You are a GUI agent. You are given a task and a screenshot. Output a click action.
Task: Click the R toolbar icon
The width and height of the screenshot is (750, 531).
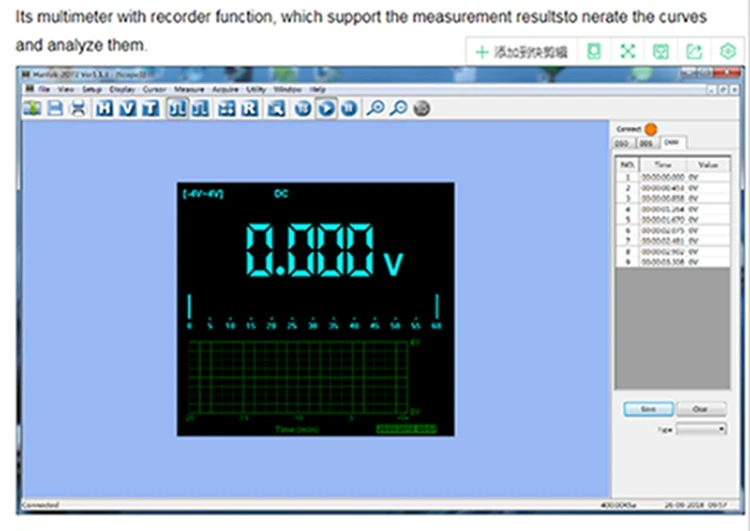(249, 109)
